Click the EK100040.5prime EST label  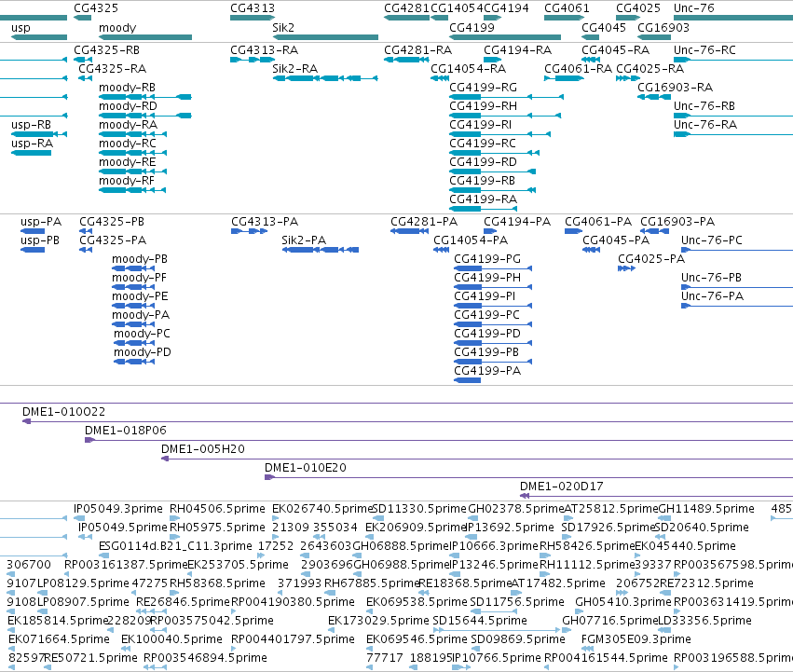tap(172, 639)
